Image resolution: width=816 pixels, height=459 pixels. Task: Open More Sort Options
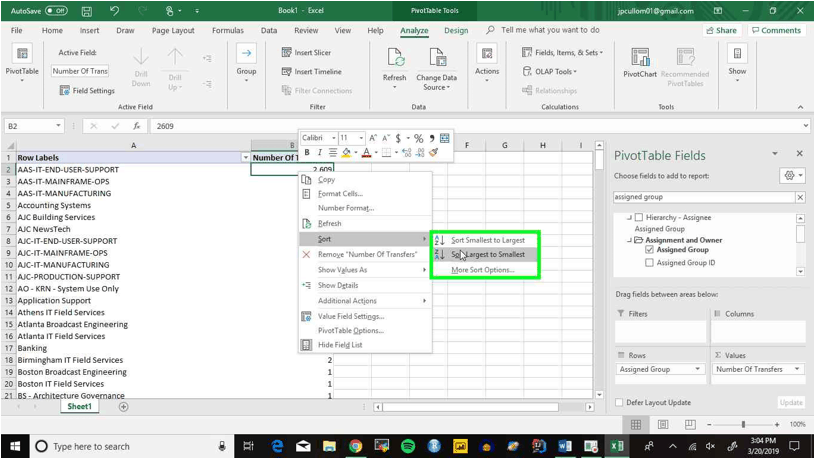click(483, 270)
